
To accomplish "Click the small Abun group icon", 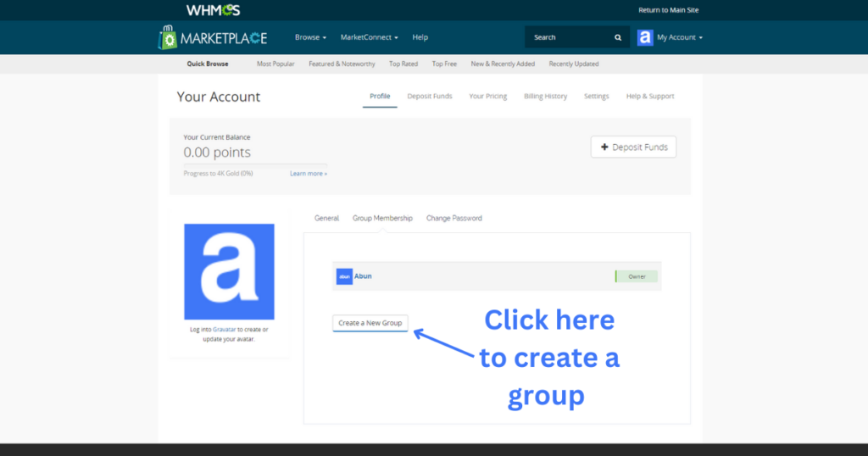I will pos(344,276).
